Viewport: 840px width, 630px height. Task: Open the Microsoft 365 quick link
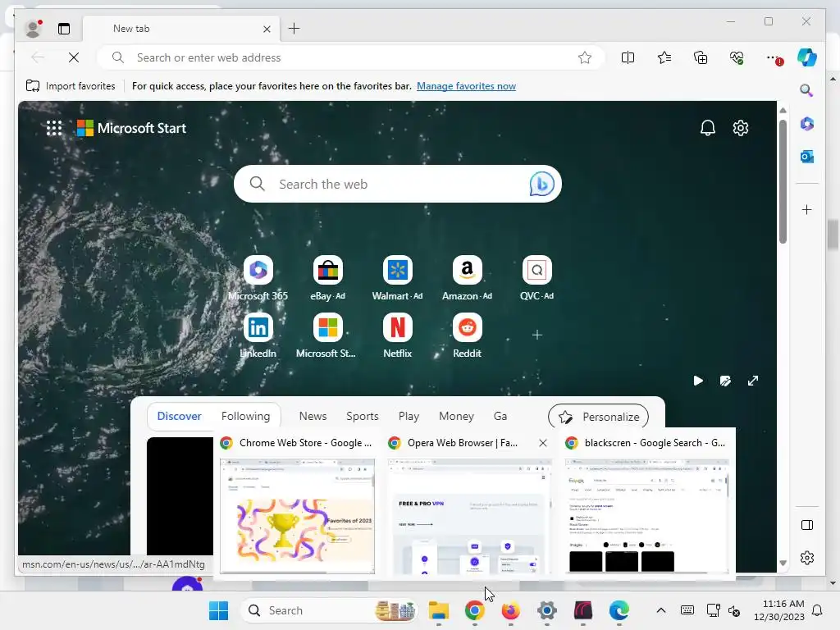(x=258, y=279)
